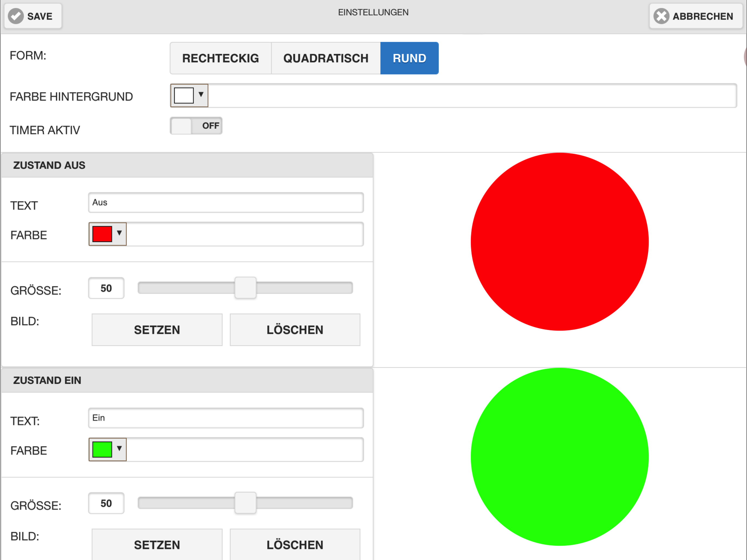
Task: Click the Abbrechen cross icon
Action: [x=661, y=16]
